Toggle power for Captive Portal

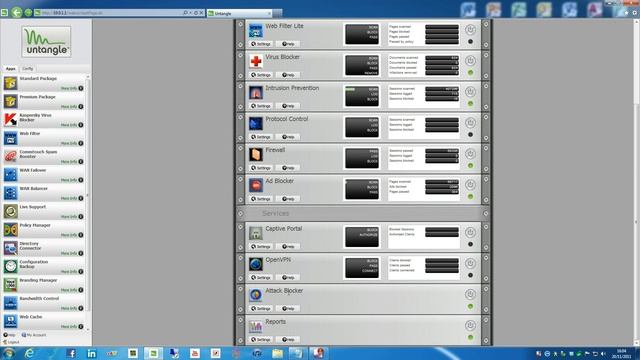click(470, 232)
